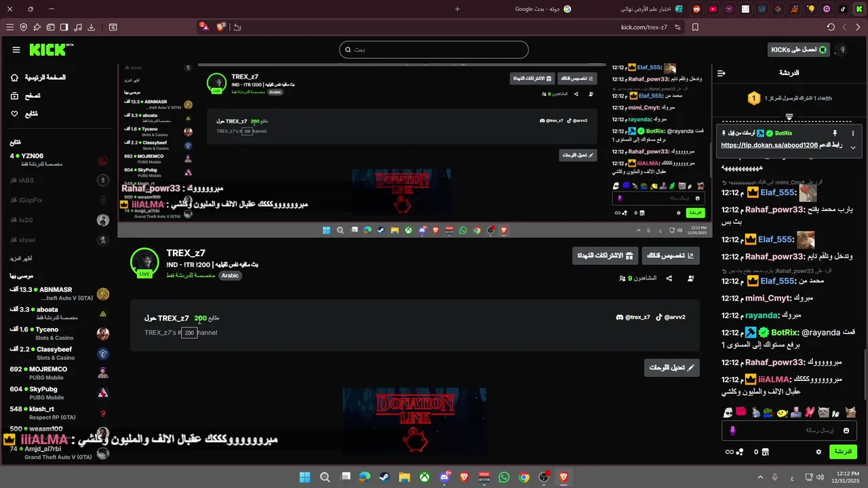Collapse the chat panel arrow icon
Viewport: 868px width, 488px height.
tap(722, 73)
